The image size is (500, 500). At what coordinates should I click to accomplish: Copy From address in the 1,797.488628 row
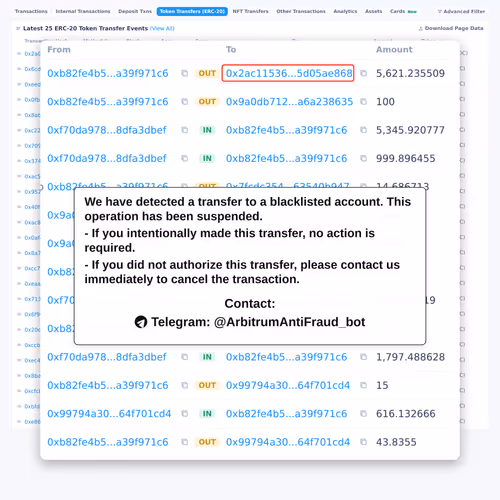[x=184, y=357]
